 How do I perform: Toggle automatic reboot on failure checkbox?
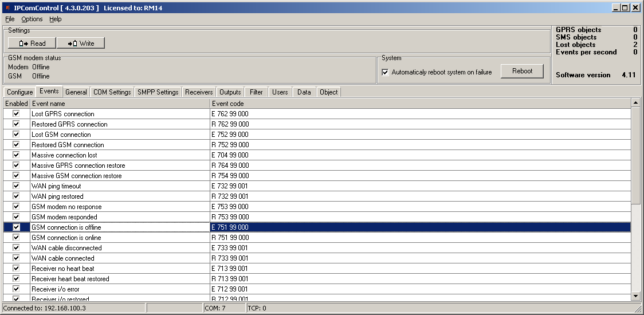(385, 72)
